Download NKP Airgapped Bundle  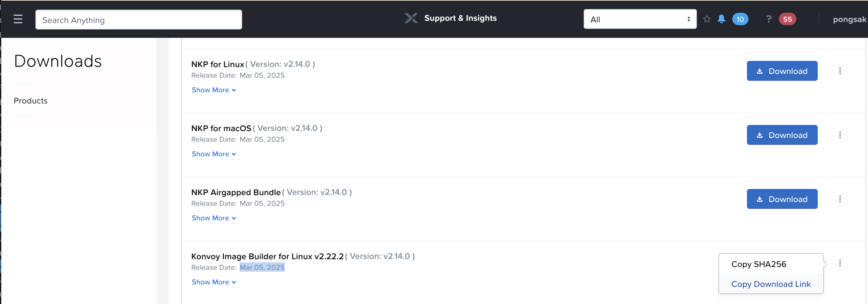[782, 199]
